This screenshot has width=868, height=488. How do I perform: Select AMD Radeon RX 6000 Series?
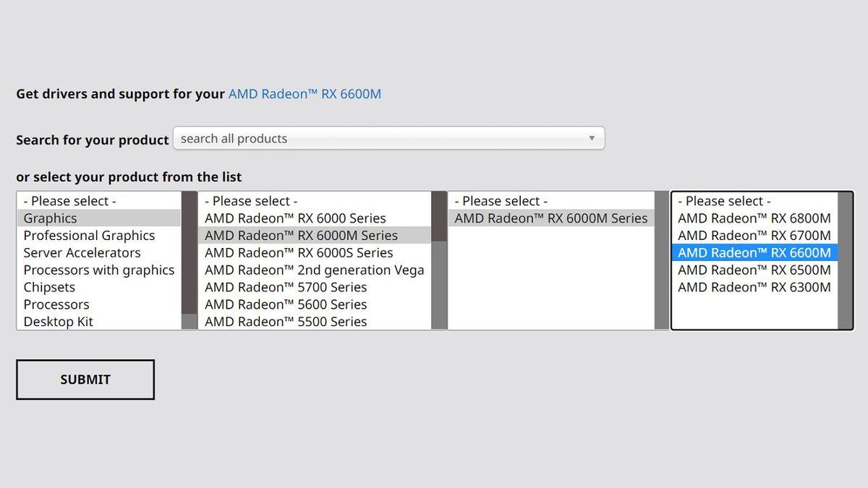click(x=295, y=218)
